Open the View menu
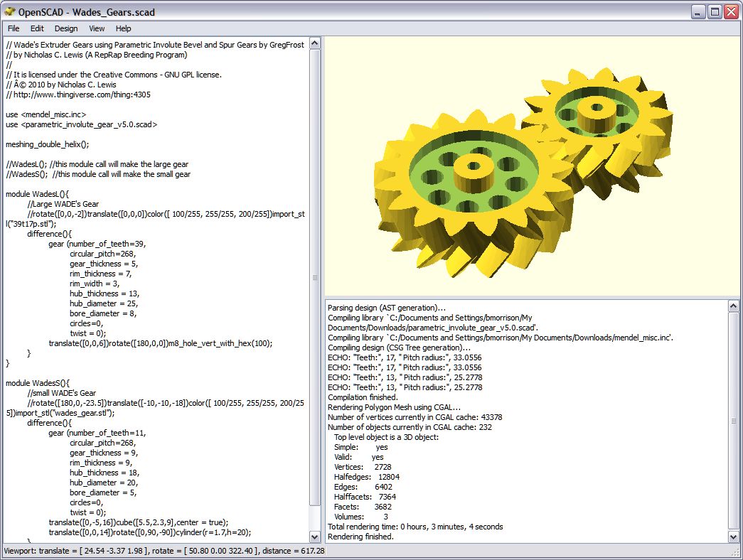The image size is (743, 560). point(97,28)
